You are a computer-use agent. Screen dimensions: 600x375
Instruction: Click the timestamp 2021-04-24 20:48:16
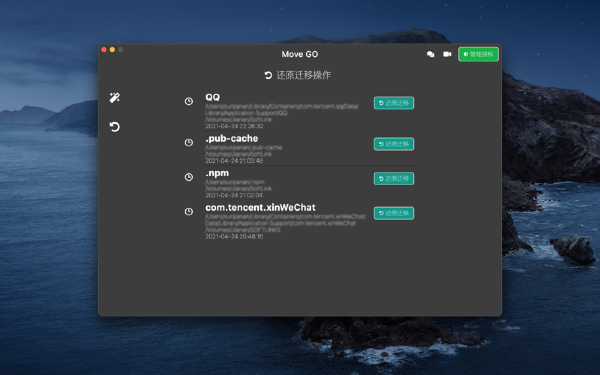(234, 236)
